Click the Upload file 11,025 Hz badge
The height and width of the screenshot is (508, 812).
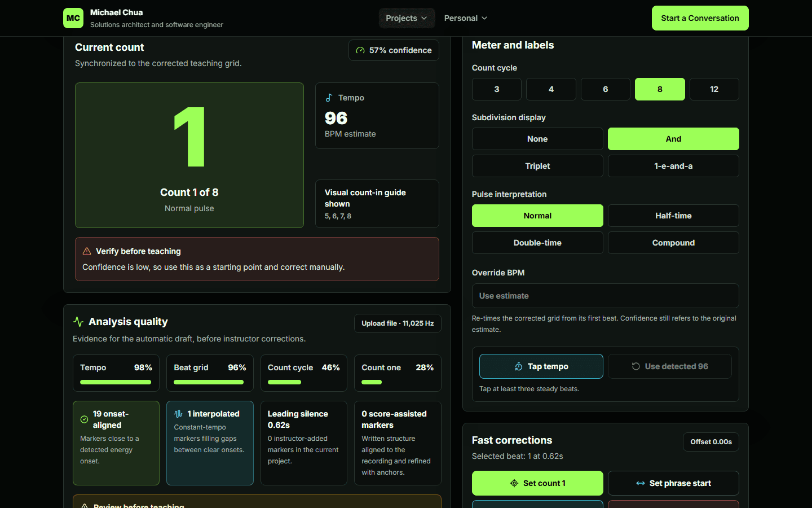click(x=398, y=323)
